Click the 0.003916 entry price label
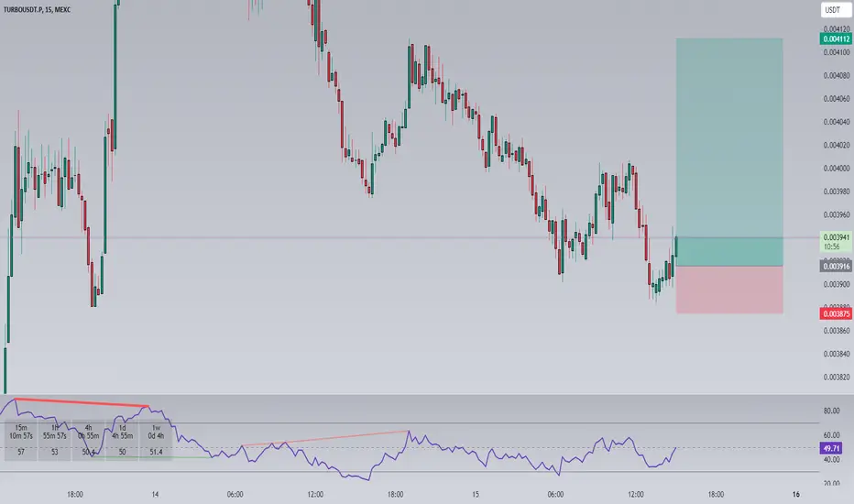 tap(836, 266)
